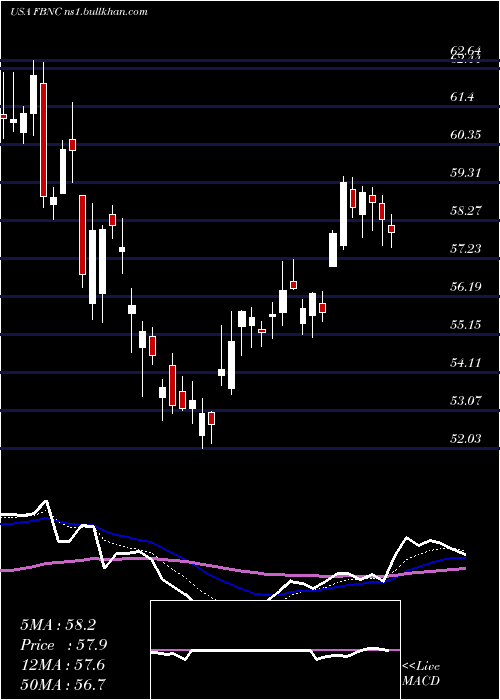
Task: Click the 12MA : 57.6 readout
Action: click(x=62, y=665)
